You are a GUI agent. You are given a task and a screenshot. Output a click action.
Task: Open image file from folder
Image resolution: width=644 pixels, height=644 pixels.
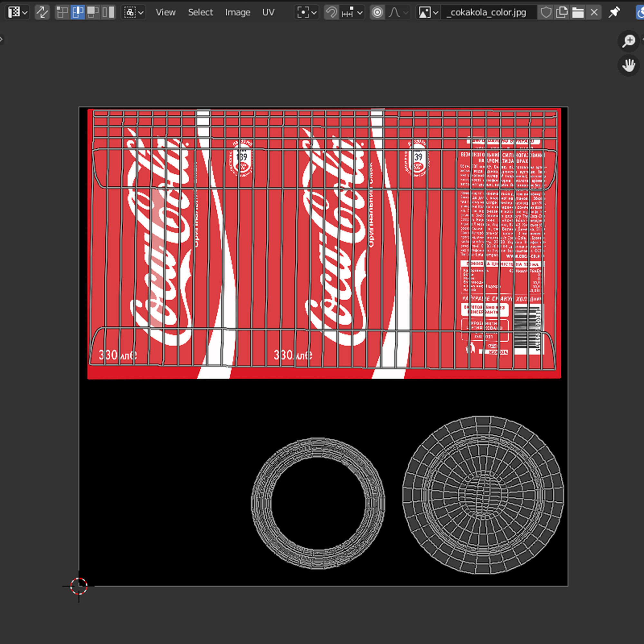click(x=578, y=13)
